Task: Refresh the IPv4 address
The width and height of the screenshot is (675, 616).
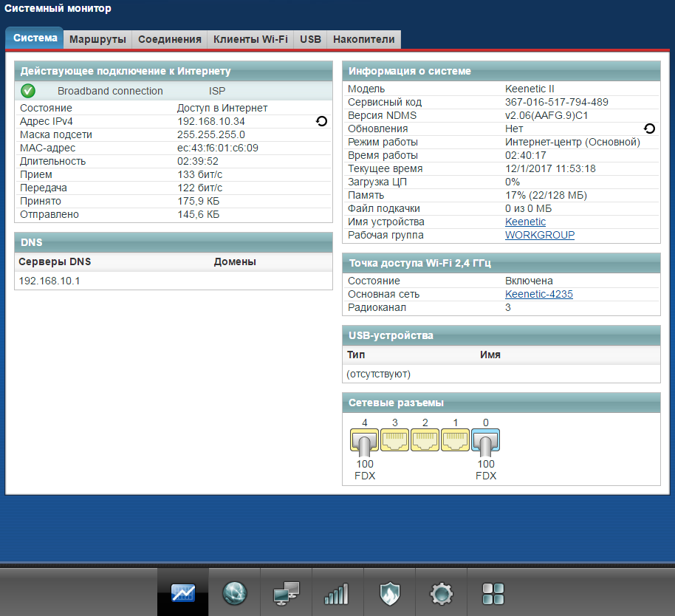Action: [x=321, y=121]
